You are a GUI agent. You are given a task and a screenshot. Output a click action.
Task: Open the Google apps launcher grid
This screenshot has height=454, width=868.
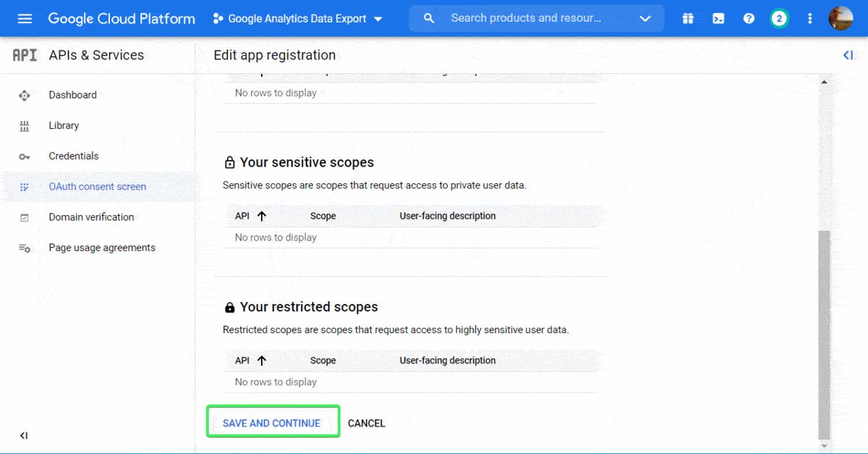[687, 18]
